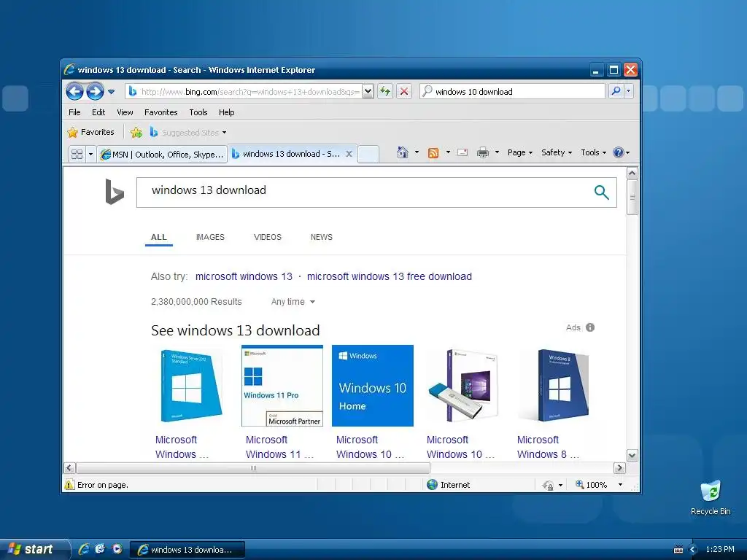Click Windows 11 Pro product thumbnail

pos(282,386)
